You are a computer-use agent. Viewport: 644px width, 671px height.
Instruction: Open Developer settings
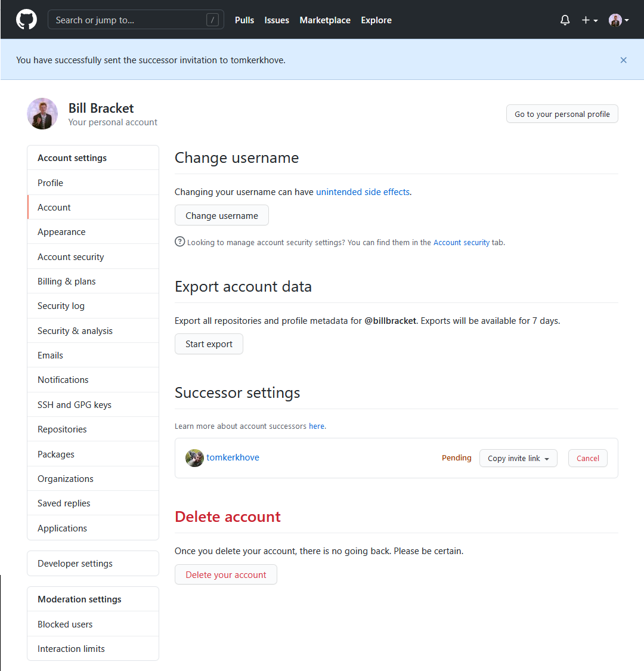(93, 564)
